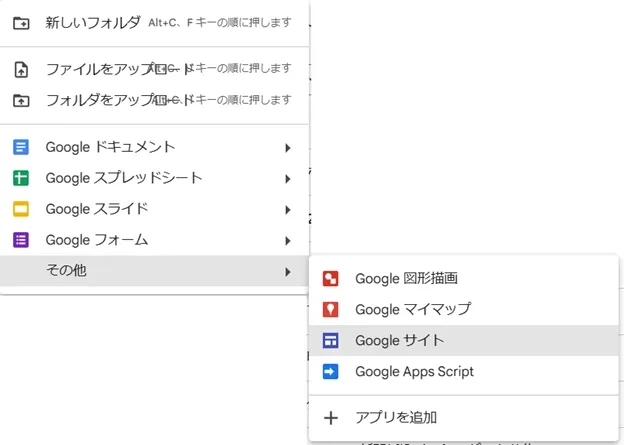Expand the Google ドキュメント submenu arrow
The image size is (624, 445).
pos(288,148)
